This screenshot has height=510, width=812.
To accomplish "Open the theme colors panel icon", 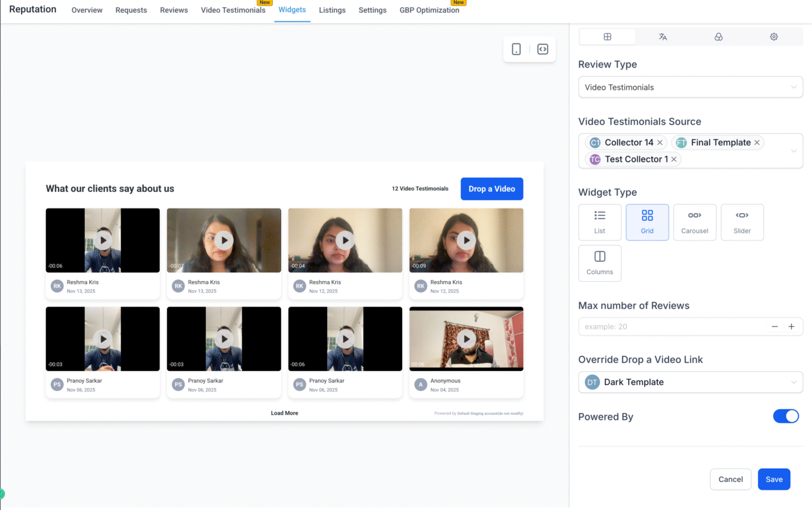I will (x=718, y=36).
